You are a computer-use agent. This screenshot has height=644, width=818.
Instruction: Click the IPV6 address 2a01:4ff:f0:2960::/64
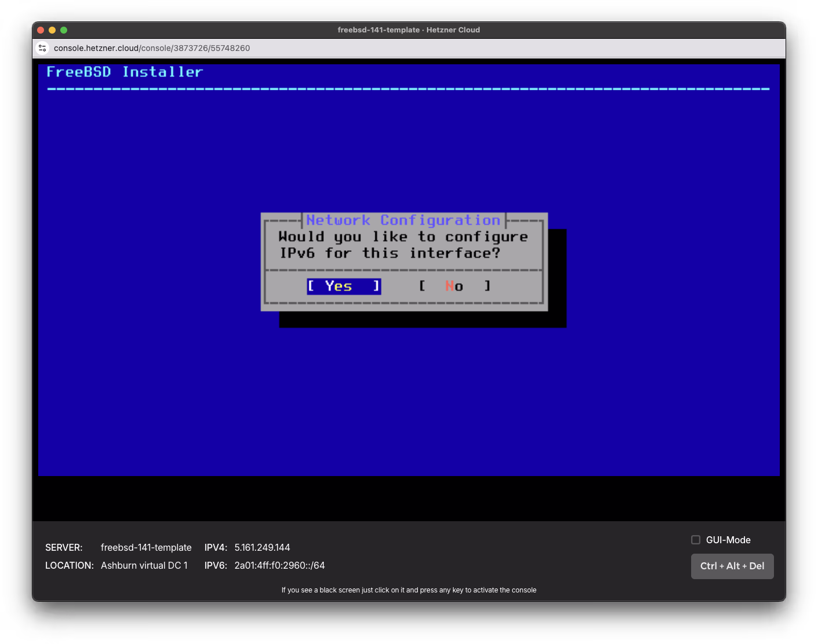(x=279, y=565)
